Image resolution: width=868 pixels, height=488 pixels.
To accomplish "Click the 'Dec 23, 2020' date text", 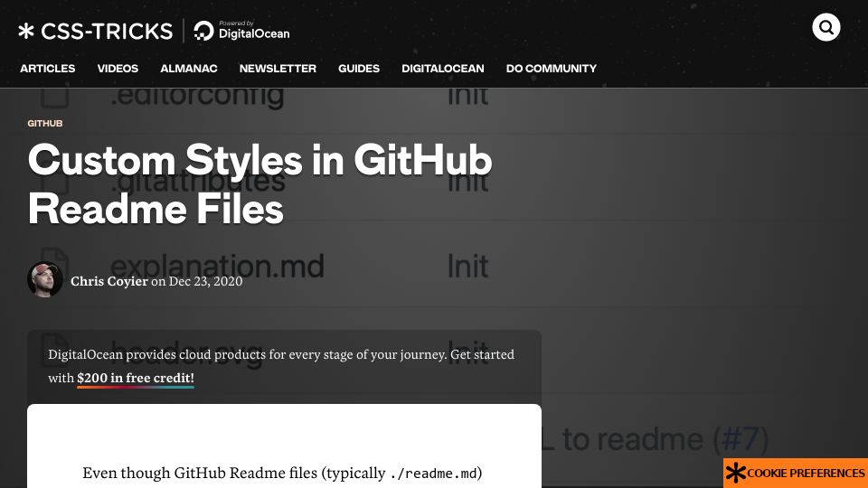I will pos(205,281).
